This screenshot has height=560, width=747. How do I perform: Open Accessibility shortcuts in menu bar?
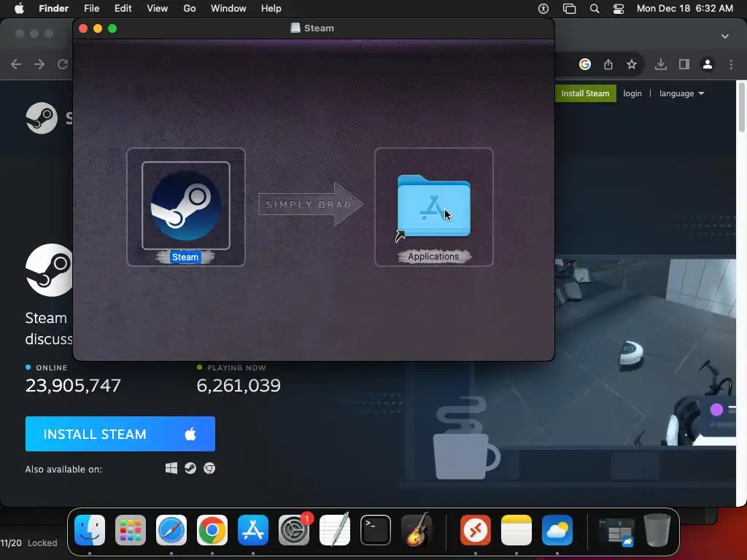[543, 9]
